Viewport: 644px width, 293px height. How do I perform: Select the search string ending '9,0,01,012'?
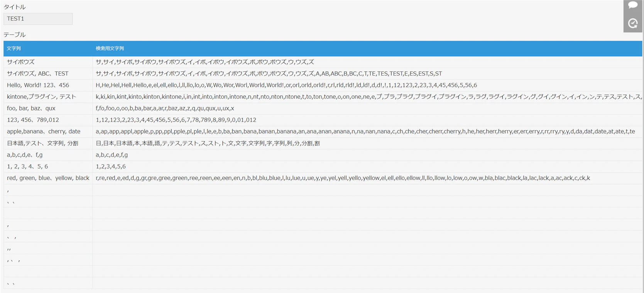[x=176, y=120]
